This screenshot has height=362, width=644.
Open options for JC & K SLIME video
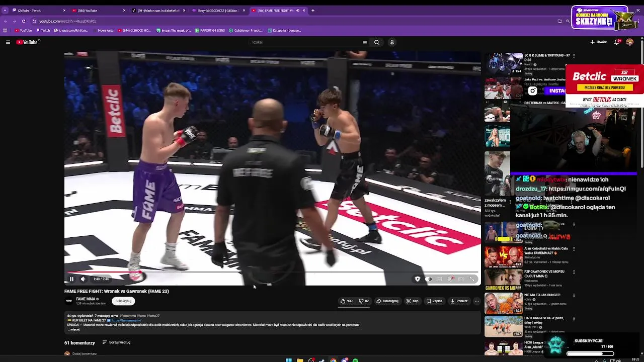point(574,56)
